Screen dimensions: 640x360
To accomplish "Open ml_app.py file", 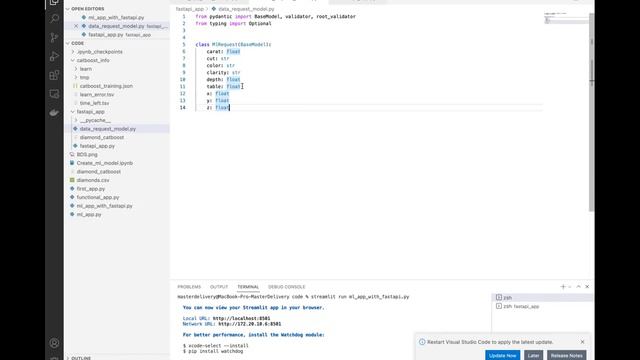I will click(x=89, y=215).
